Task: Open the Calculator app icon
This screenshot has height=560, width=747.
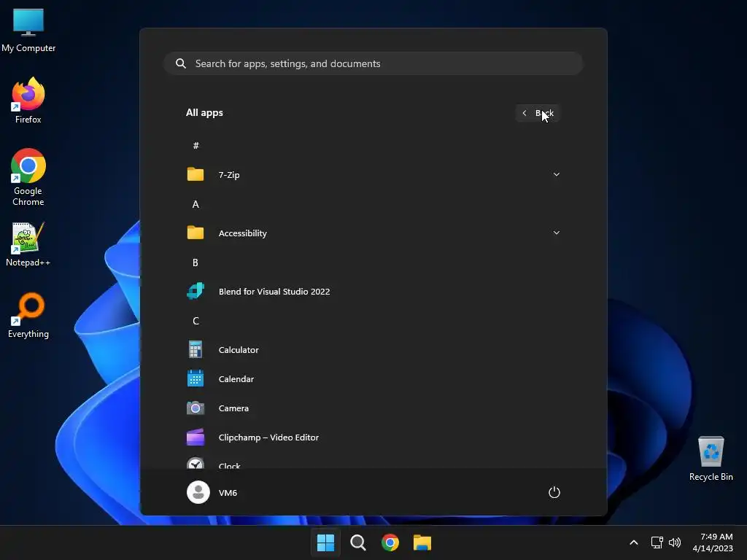Action: point(196,349)
